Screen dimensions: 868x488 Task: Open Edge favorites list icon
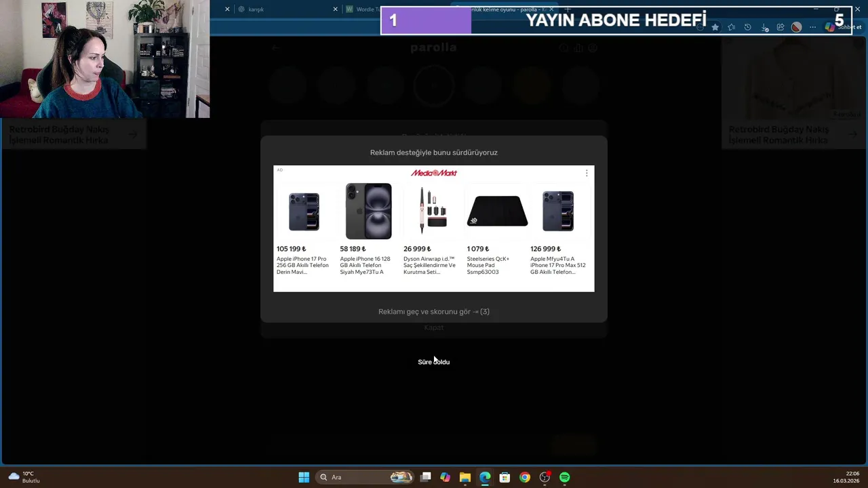(x=731, y=27)
